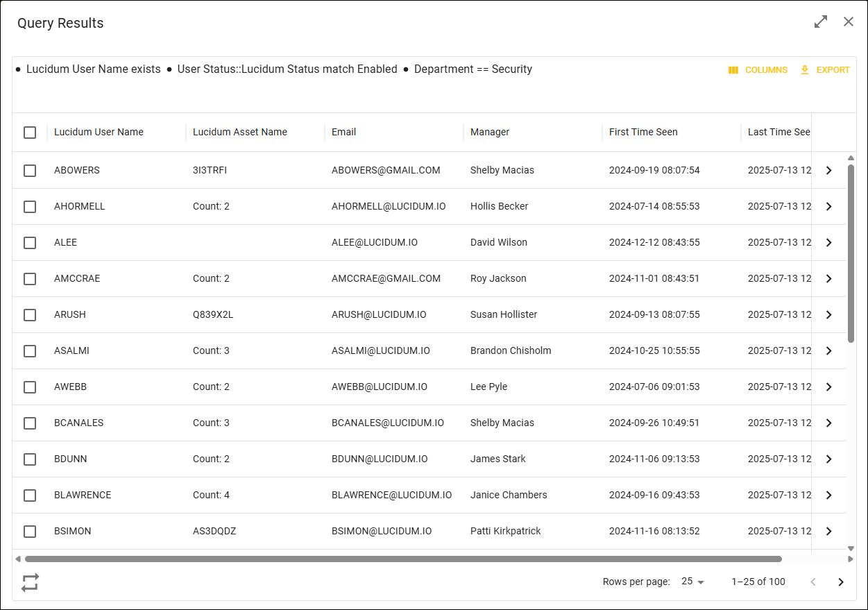Sort by Last Time Seen column header
Viewport: 868px width, 610px height.
pyautogui.click(x=778, y=132)
